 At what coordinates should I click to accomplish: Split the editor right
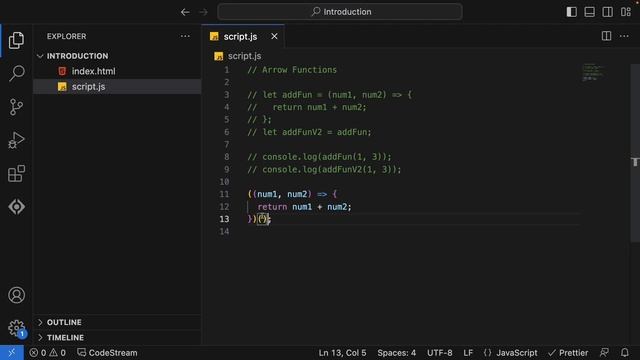pyautogui.click(x=607, y=36)
